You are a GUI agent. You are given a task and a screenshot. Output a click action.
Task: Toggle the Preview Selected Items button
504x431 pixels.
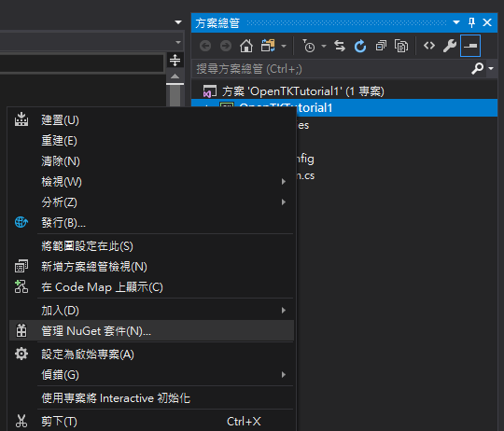tap(470, 46)
